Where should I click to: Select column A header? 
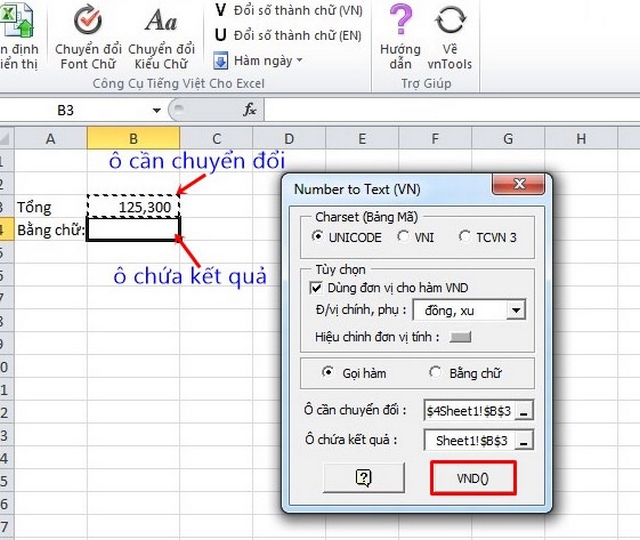click(x=51, y=139)
